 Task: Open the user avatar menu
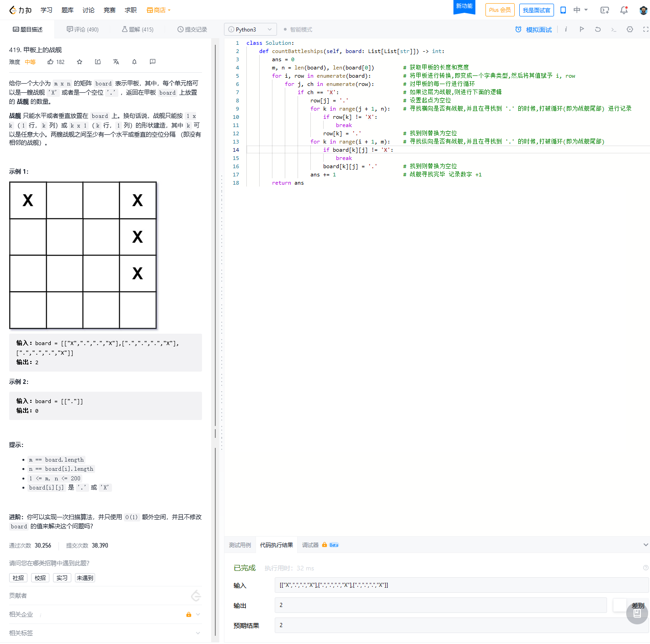pos(643,10)
